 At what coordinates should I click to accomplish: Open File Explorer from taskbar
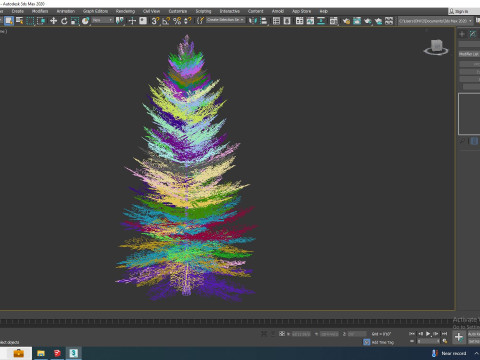(x=41, y=353)
